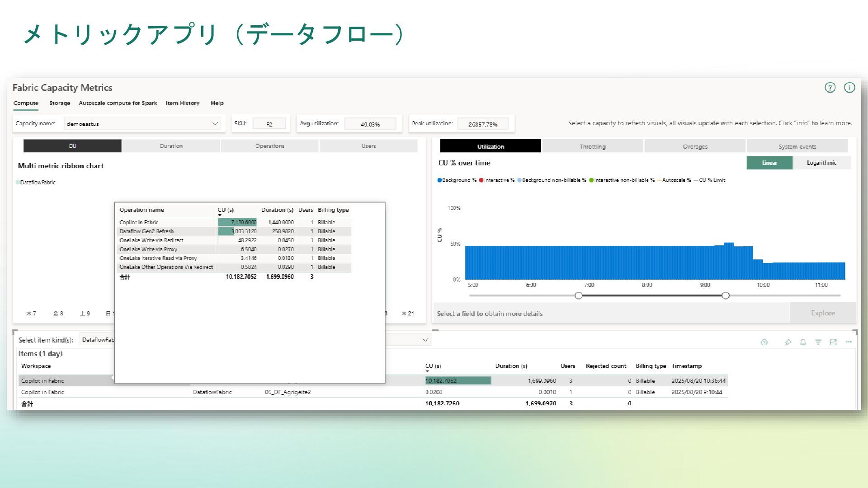Pin the items table visual
The height and width of the screenshot is (488, 868).
pos(788,343)
